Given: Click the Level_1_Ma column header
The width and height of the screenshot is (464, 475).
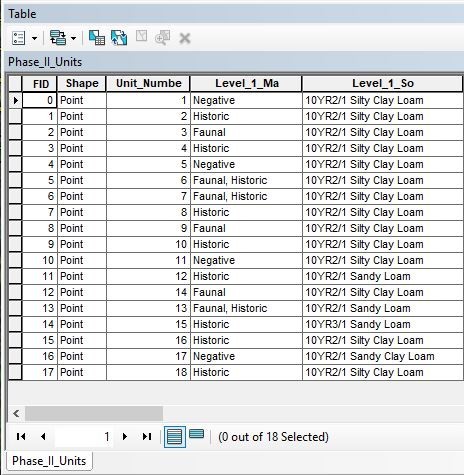Looking at the screenshot, I should pyautogui.click(x=246, y=83).
